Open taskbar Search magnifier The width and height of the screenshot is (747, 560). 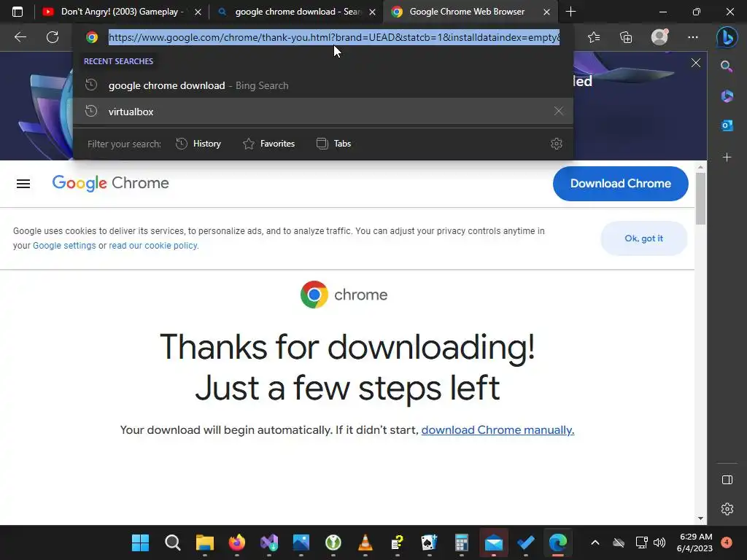coord(172,542)
